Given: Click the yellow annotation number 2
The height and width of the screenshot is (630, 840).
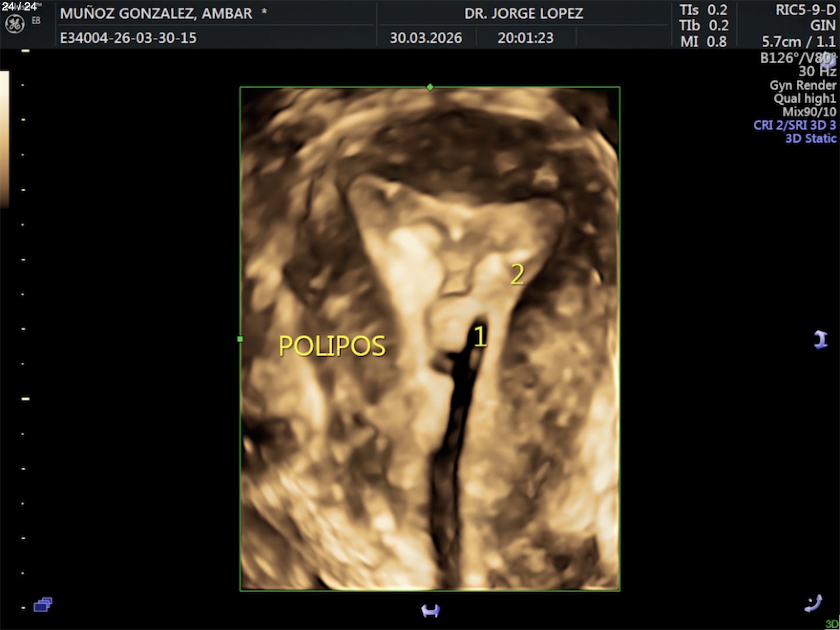Looking at the screenshot, I should click(x=517, y=274).
